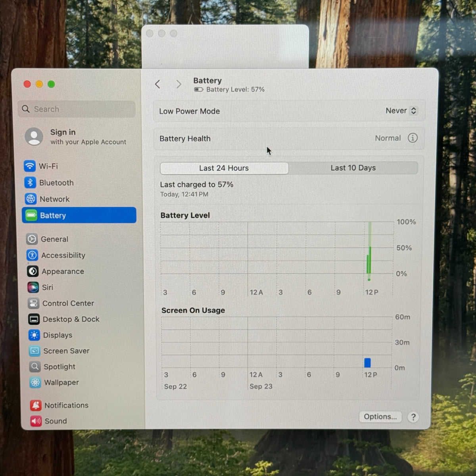The width and height of the screenshot is (476, 476).
Task: Click the Search field in sidebar
Action: [77, 109]
